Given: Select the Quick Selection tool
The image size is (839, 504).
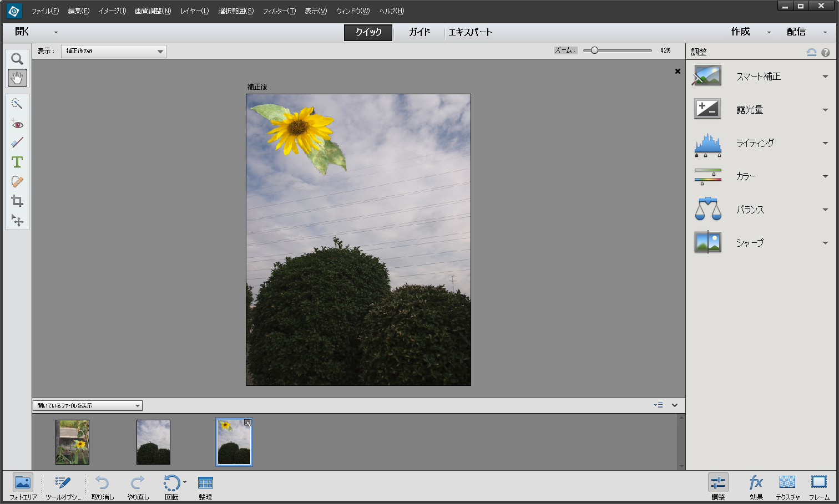Looking at the screenshot, I should tap(17, 103).
